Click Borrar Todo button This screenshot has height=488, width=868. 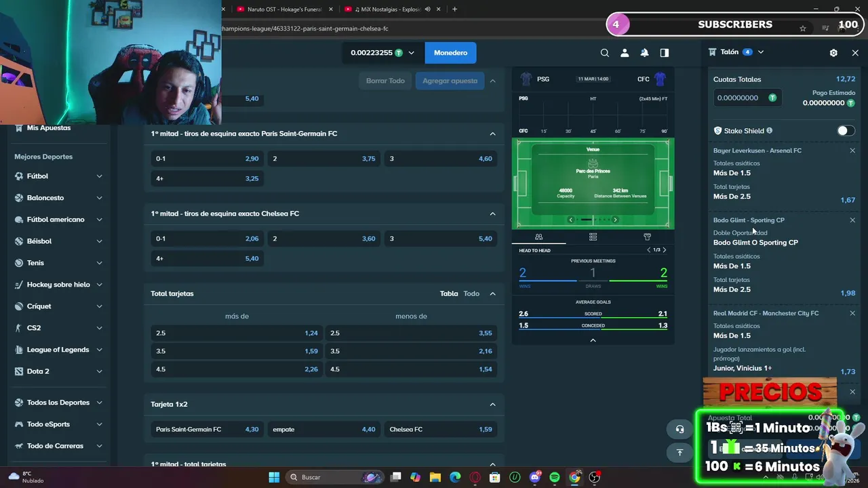[x=385, y=81]
